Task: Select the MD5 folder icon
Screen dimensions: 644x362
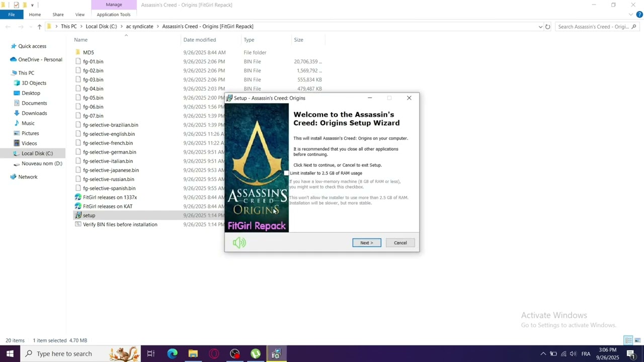Action: pos(78,52)
